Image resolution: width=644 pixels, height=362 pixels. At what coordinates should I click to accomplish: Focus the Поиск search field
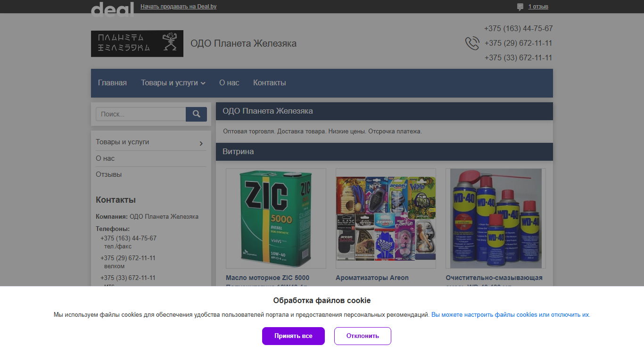click(x=141, y=114)
